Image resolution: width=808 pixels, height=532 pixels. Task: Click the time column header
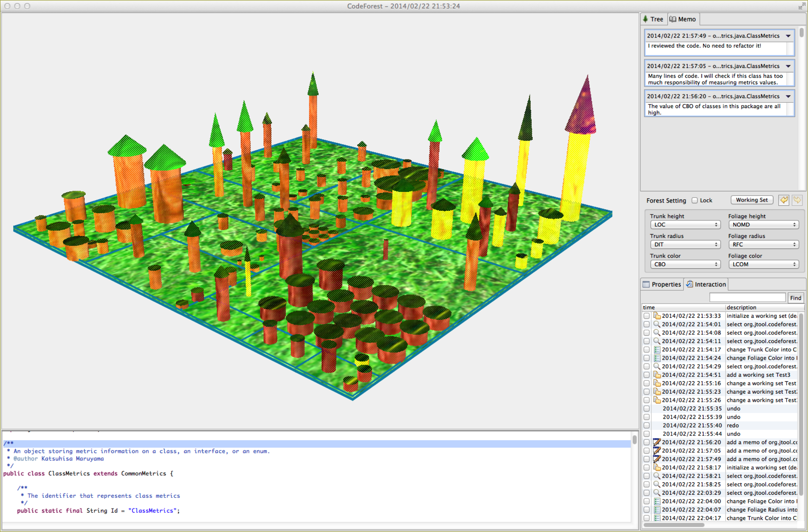tap(683, 308)
